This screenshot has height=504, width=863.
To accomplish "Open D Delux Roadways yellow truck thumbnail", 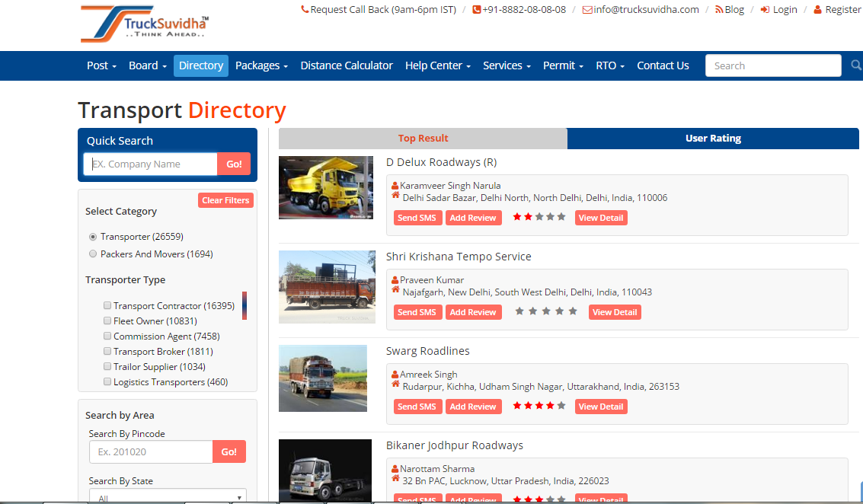I will (326, 187).
